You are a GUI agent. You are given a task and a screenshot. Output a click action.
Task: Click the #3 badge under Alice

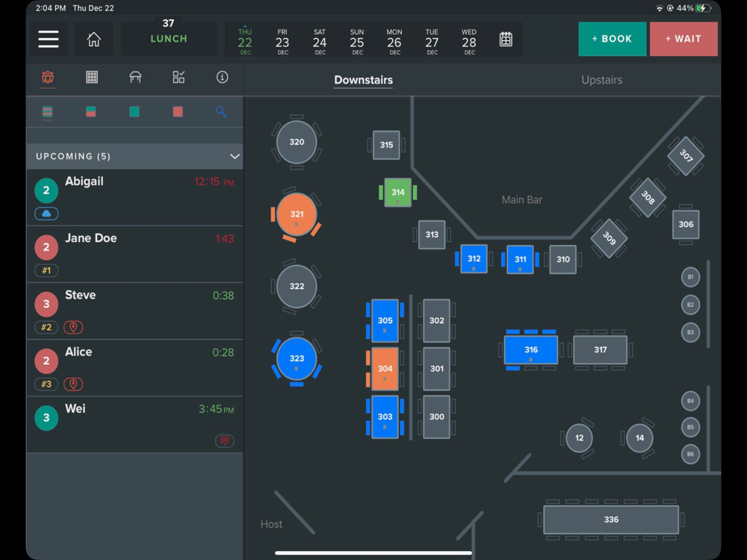(46, 384)
